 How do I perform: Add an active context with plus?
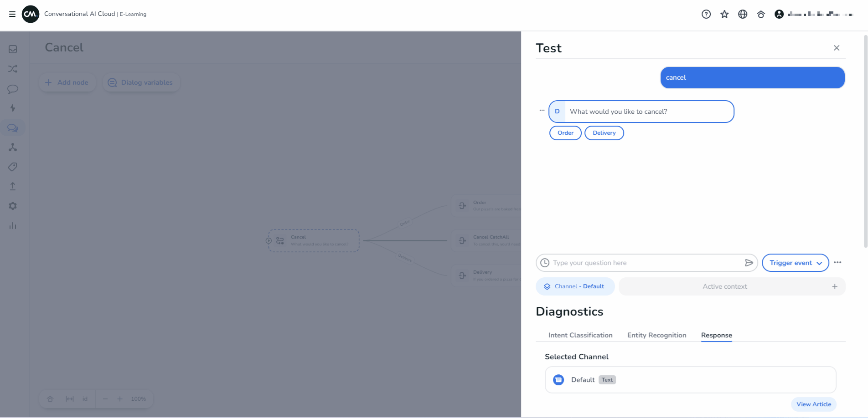pos(835,286)
